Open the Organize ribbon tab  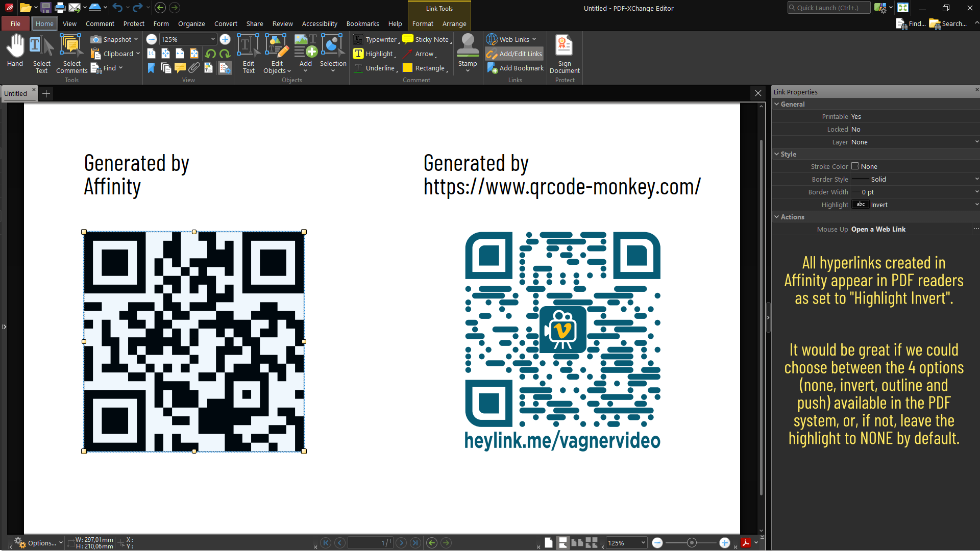tap(191, 23)
